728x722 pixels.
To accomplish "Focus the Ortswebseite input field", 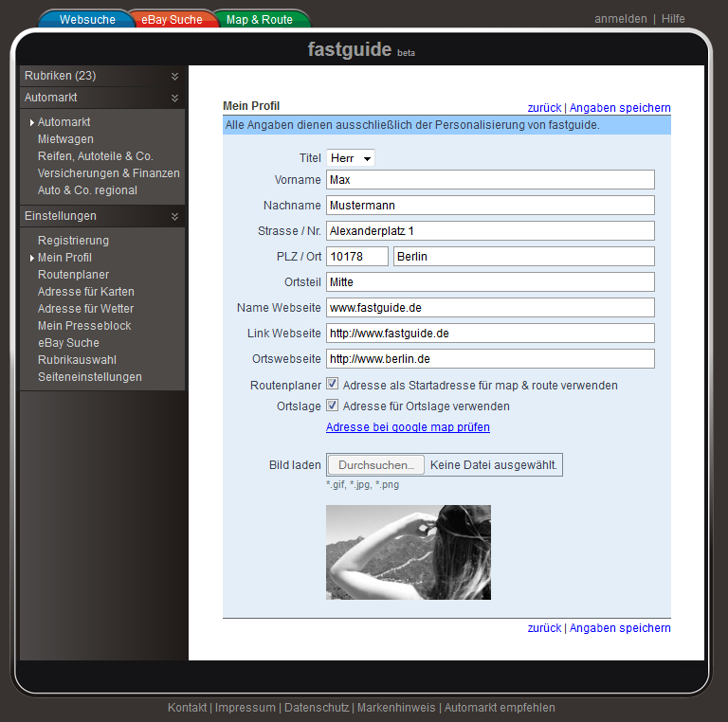I will [490, 358].
